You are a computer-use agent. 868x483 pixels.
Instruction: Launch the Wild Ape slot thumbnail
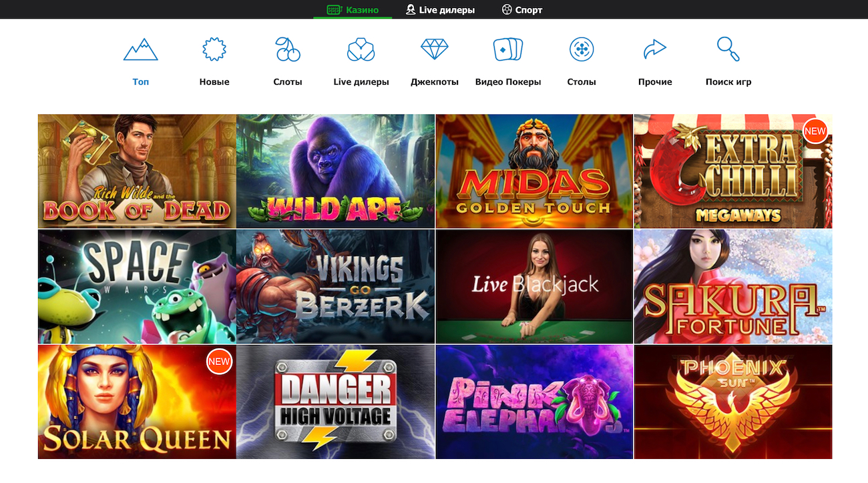(x=335, y=171)
